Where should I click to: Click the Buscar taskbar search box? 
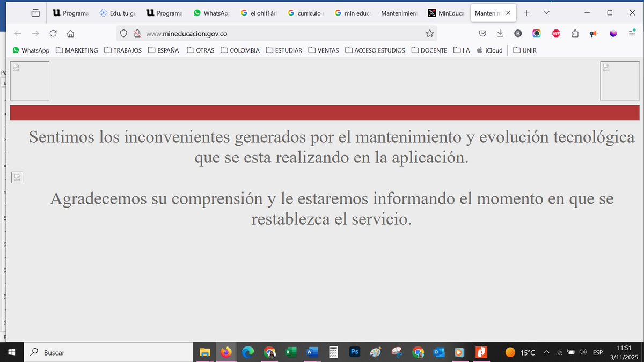click(x=108, y=352)
